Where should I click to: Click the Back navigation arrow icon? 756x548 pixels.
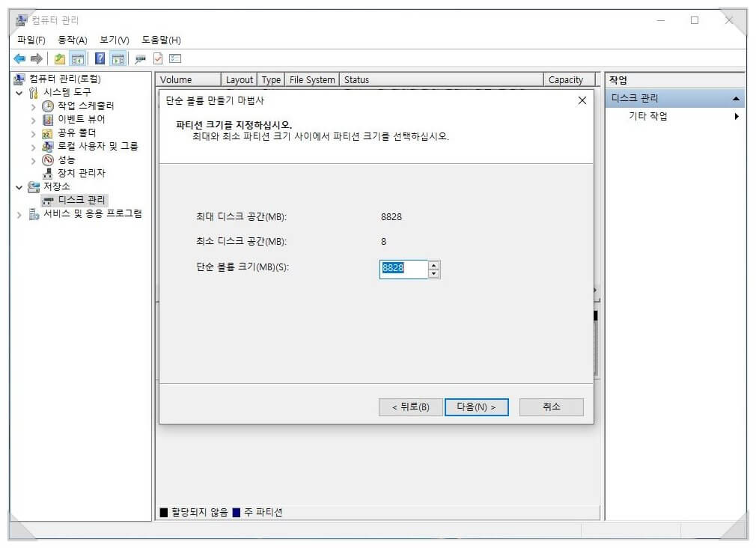tap(19, 58)
